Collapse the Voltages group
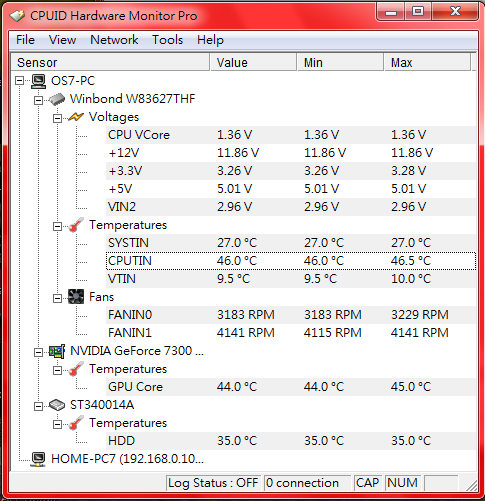485x501 pixels. click(57, 118)
